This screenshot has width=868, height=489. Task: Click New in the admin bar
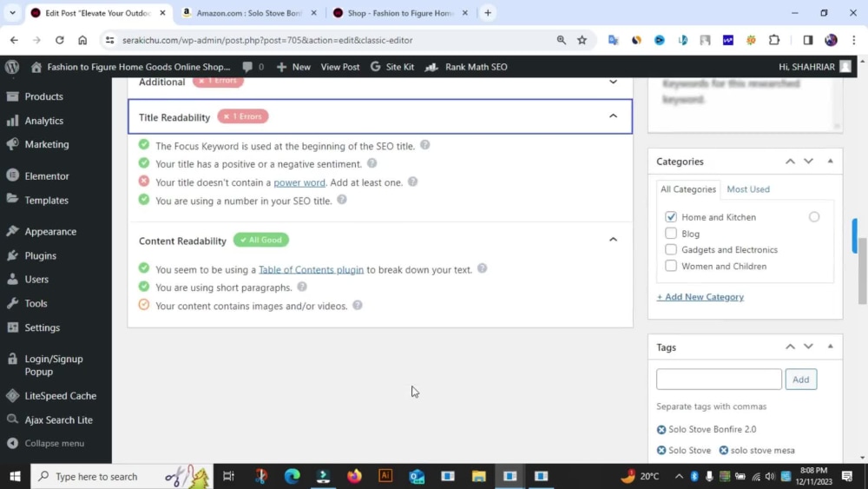(x=294, y=67)
